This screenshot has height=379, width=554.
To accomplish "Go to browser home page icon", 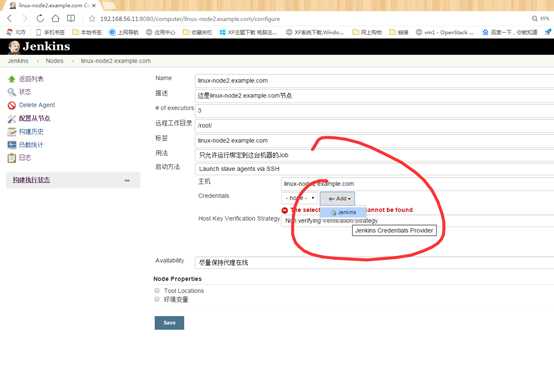I will (x=55, y=18).
